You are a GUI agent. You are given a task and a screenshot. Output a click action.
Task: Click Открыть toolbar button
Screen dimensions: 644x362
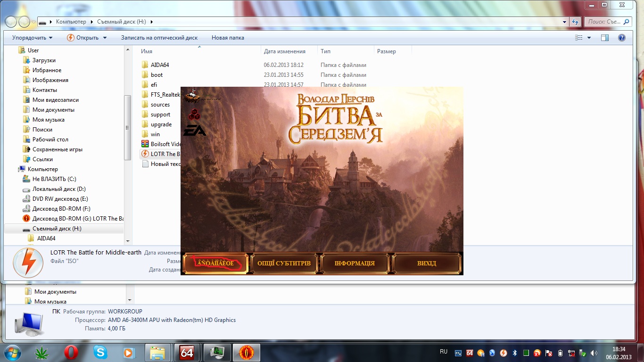click(x=83, y=38)
